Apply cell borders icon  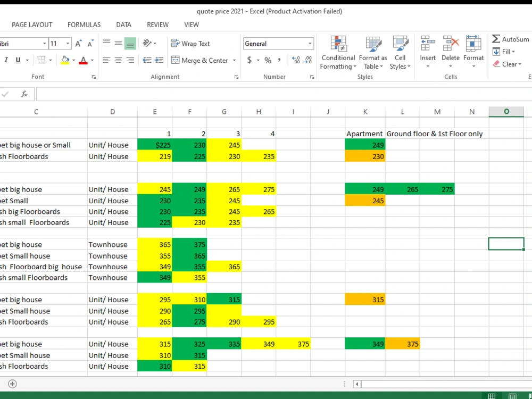(x=41, y=60)
